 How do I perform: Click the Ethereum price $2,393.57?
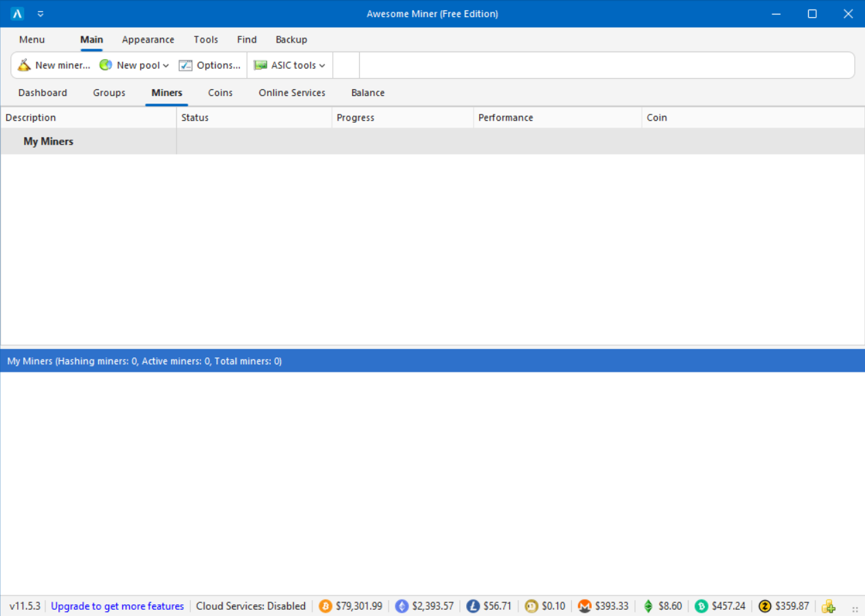433,606
